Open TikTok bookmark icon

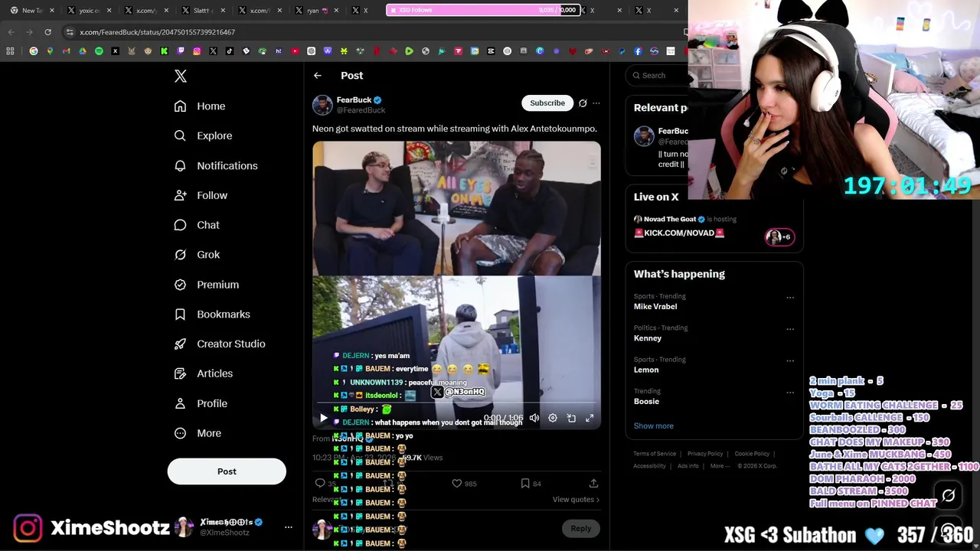click(230, 51)
